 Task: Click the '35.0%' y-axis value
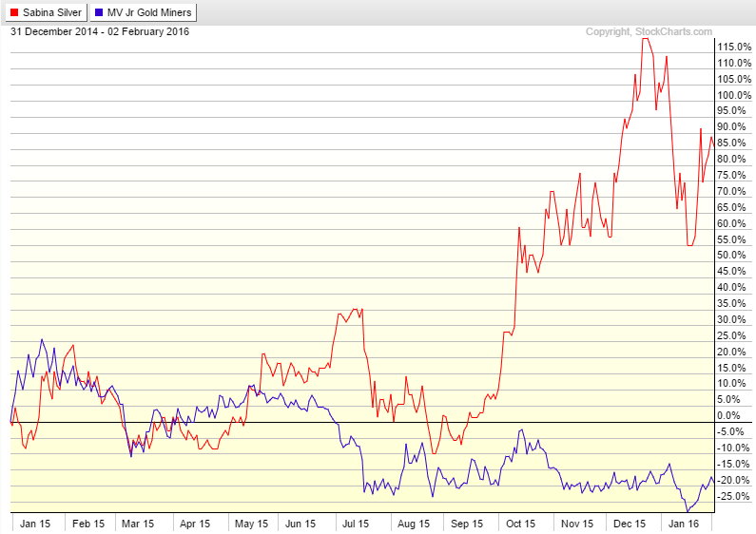[732, 304]
